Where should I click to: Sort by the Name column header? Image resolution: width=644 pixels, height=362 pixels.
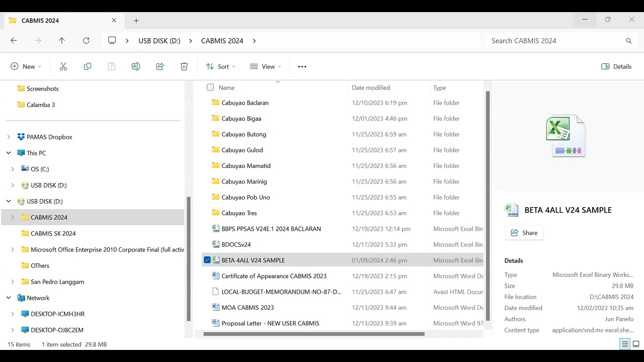coord(226,87)
